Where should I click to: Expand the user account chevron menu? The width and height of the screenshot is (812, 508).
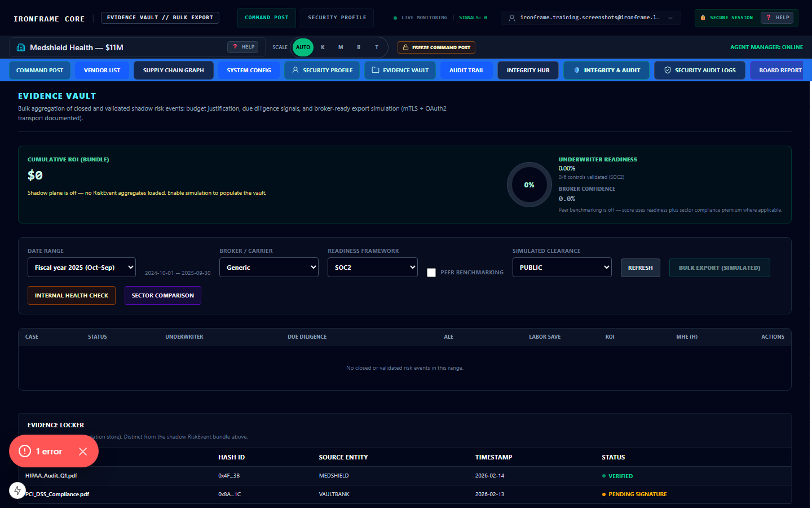tap(670, 18)
